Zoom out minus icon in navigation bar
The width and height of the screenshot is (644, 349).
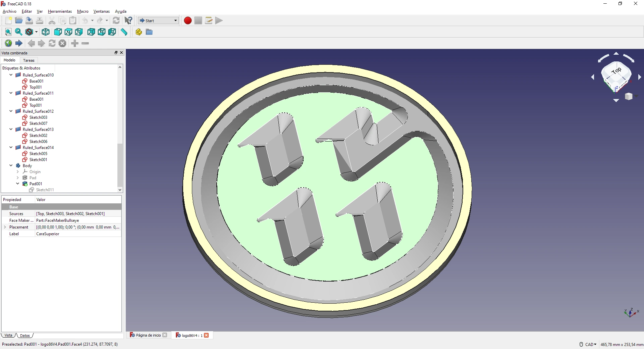pyautogui.click(x=85, y=43)
